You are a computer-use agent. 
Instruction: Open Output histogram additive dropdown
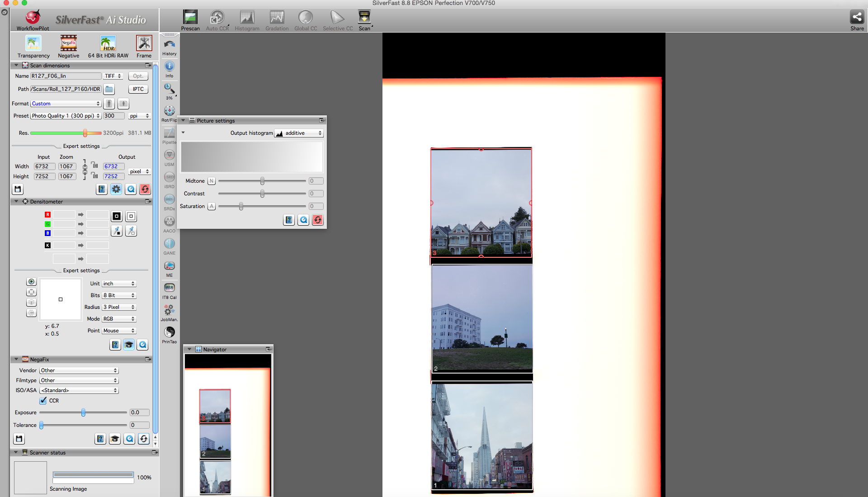pos(299,133)
